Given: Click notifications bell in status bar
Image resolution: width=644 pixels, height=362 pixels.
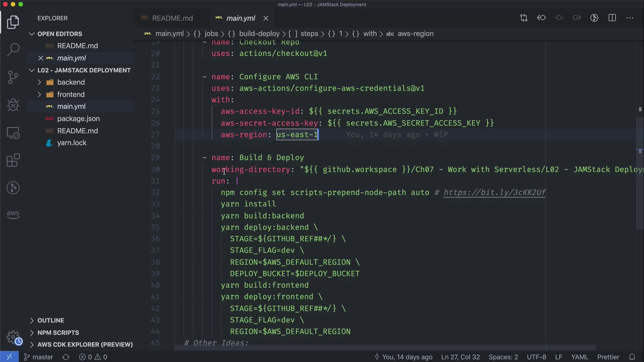Looking at the screenshot, I should pos(632,357).
